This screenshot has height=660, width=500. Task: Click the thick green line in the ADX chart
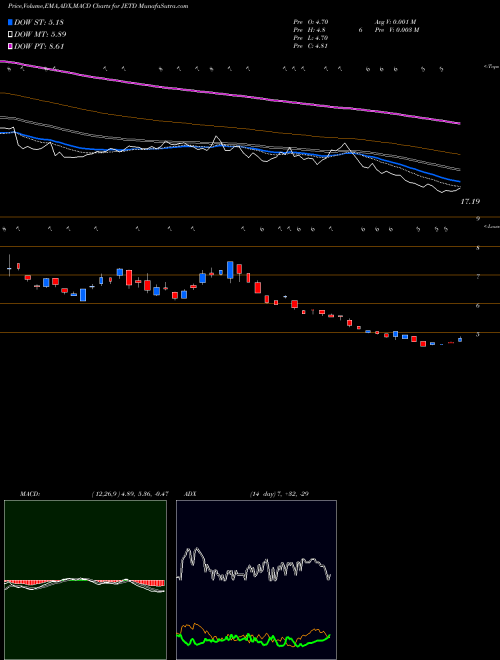click(254, 639)
